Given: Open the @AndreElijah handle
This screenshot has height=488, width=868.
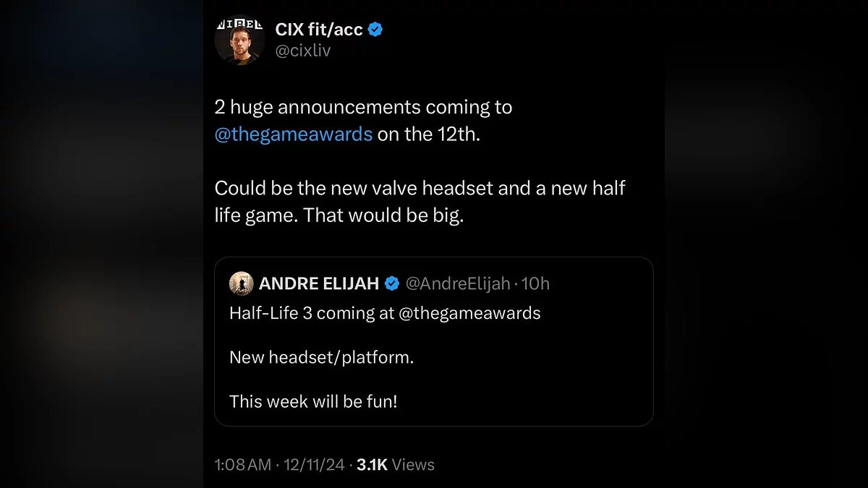Looking at the screenshot, I should [x=458, y=283].
